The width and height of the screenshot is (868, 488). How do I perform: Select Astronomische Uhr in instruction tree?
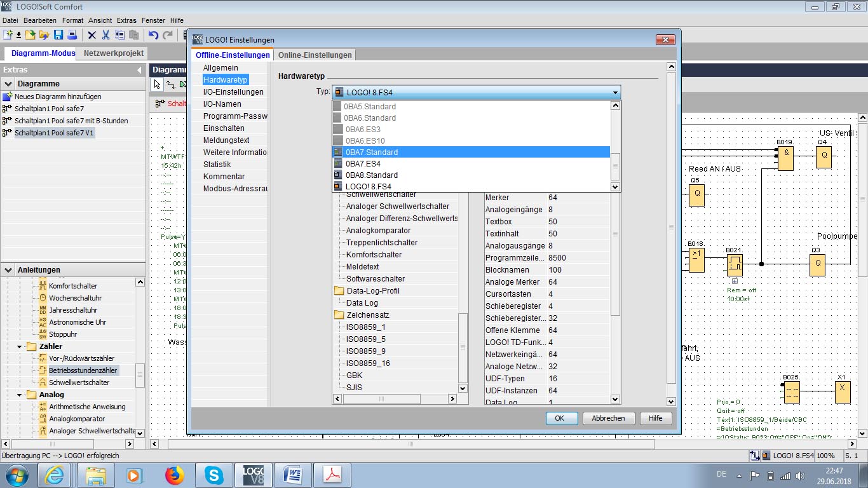[78, 322]
